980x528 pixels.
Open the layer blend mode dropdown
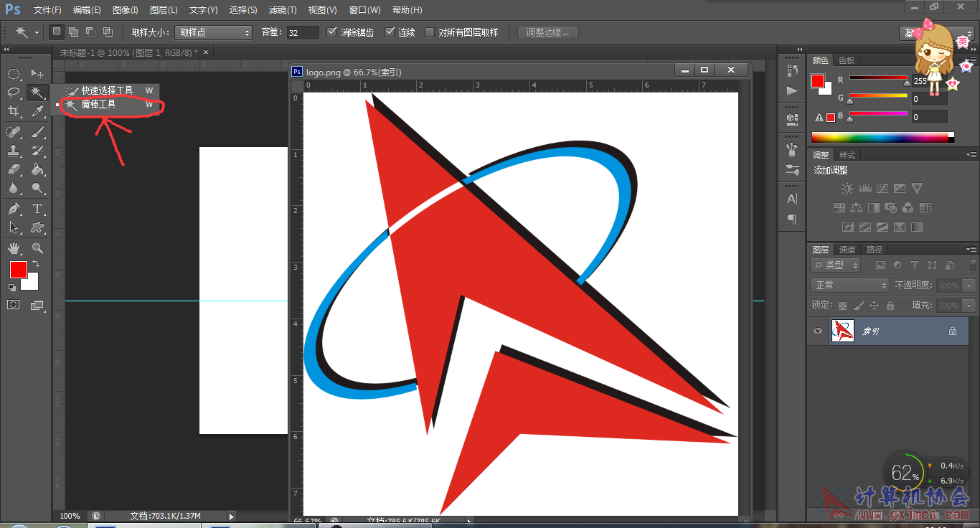850,285
